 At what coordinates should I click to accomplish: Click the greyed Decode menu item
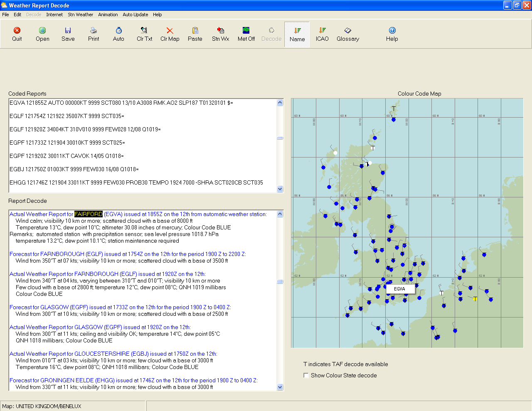pos(34,15)
